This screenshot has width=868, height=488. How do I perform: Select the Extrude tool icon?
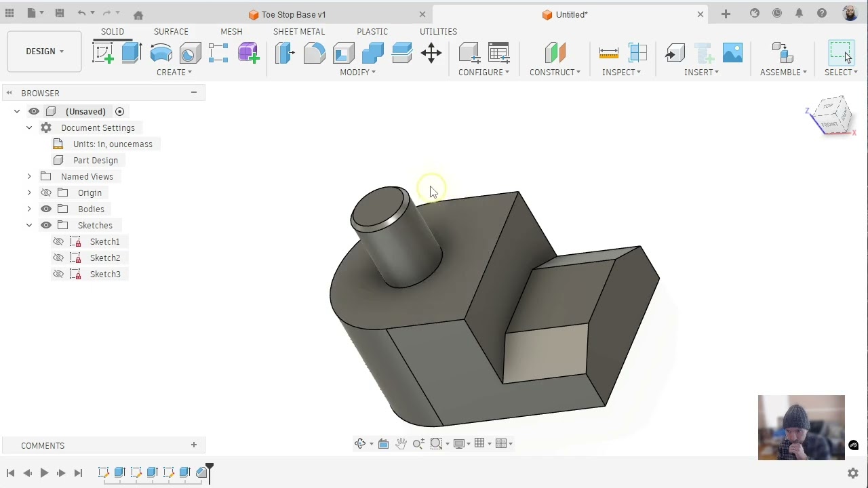[132, 53]
